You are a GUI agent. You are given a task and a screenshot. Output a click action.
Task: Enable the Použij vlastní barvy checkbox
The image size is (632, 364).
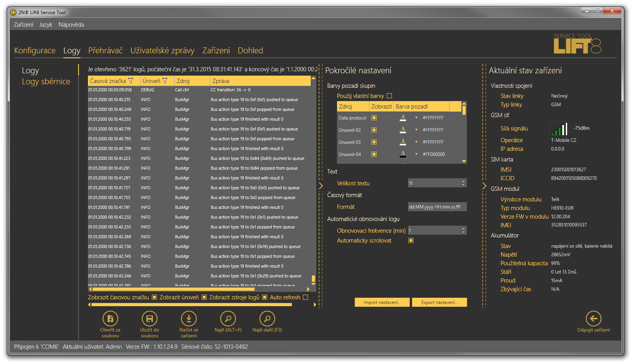tap(390, 96)
